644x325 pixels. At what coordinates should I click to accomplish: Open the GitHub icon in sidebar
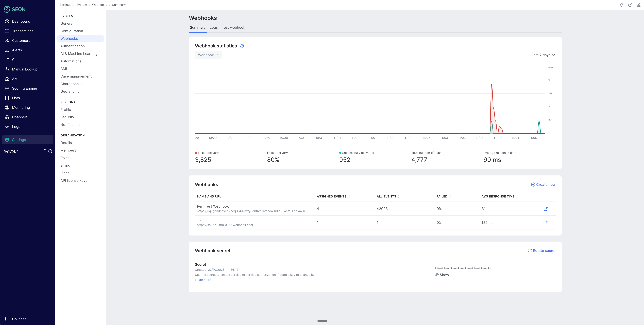[50, 151]
